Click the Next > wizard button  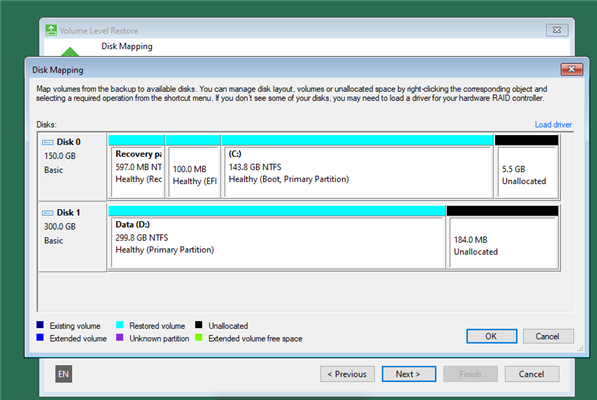pos(409,374)
